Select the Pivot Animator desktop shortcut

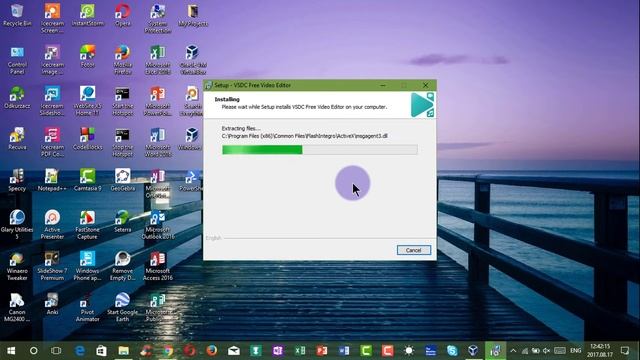[87, 307]
